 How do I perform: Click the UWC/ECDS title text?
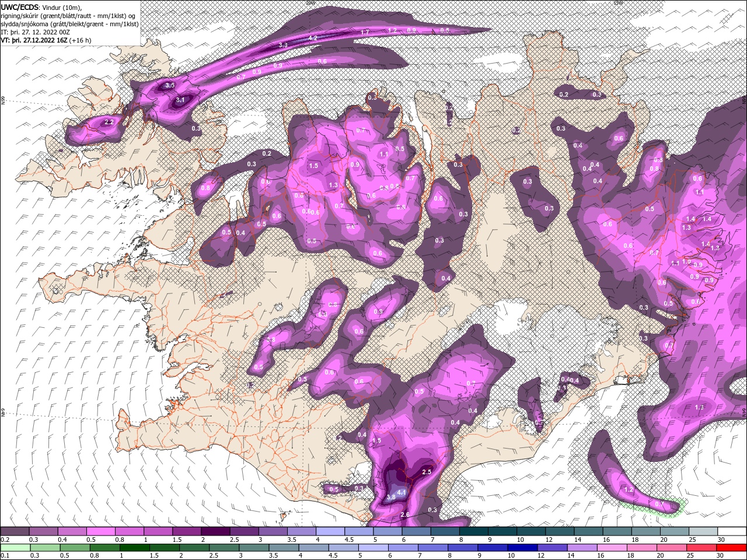click(20, 7)
